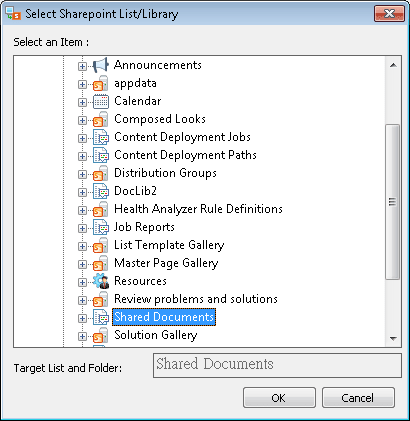The height and width of the screenshot is (421, 410).
Task: Click the dialog title bar app icon
Action: point(13,14)
